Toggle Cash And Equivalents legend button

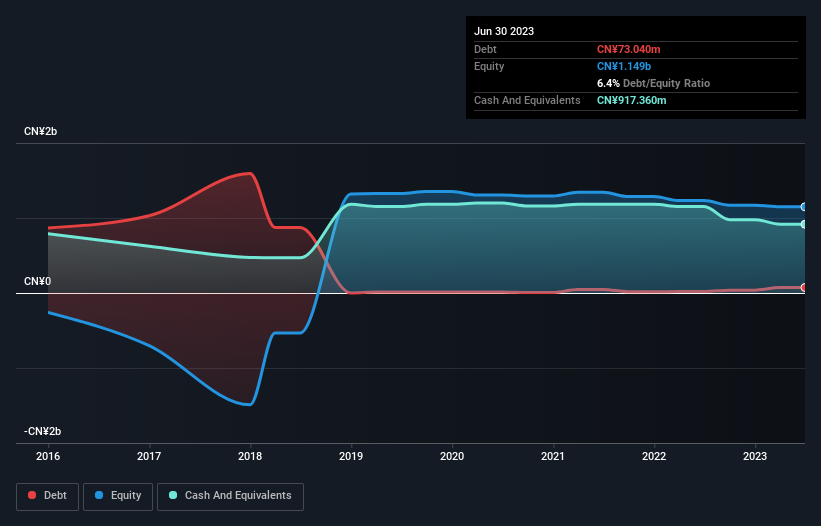coord(230,496)
